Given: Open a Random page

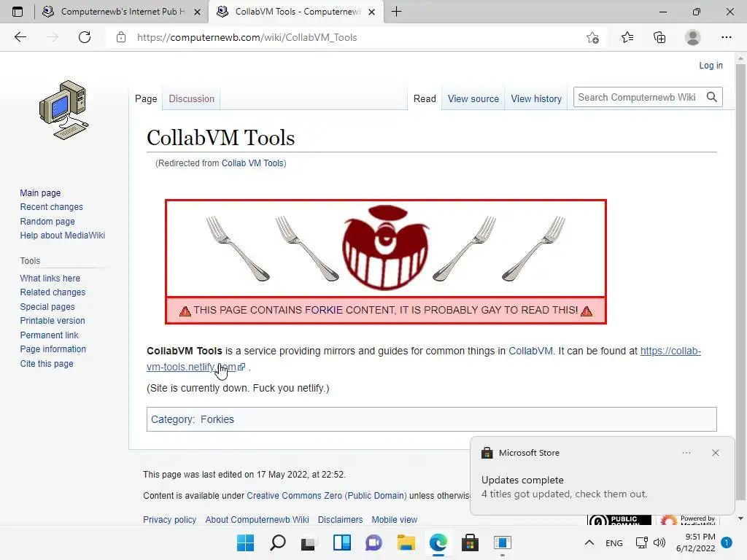Looking at the screenshot, I should click(47, 221).
